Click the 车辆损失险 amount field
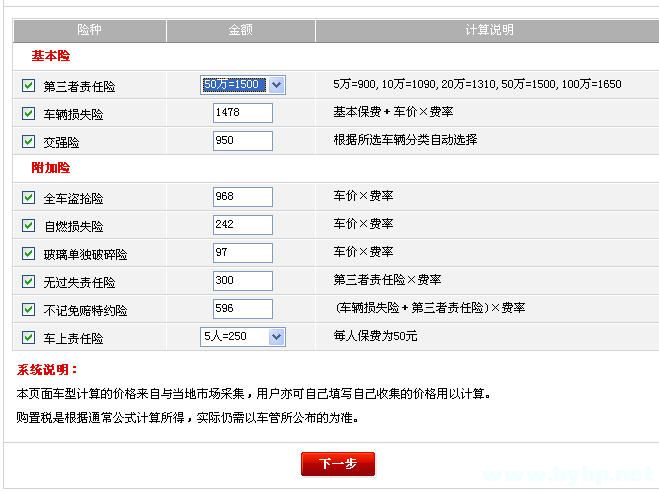Viewport: 659px width, 491px height. point(242,113)
